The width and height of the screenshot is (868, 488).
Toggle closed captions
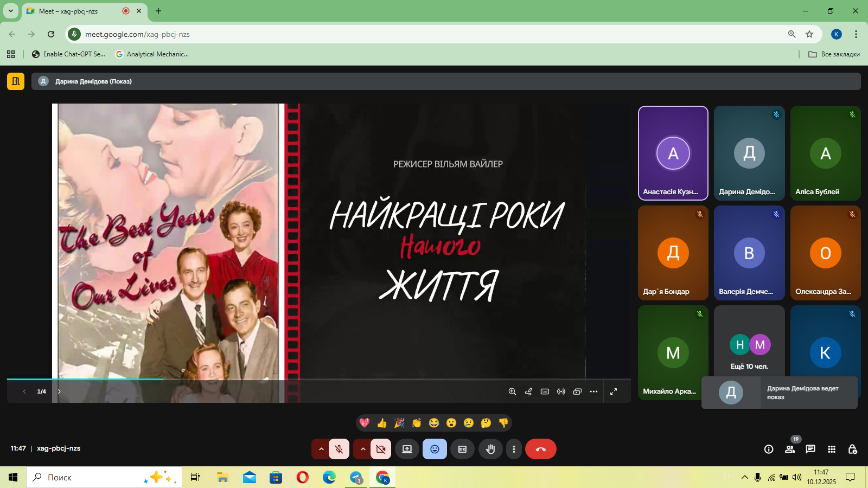pyautogui.click(x=462, y=449)
